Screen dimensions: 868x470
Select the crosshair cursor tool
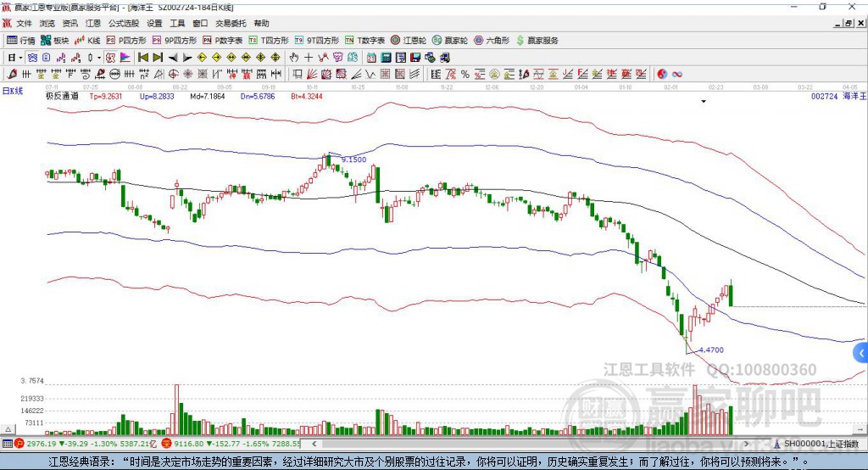click(x=309, y=58)
